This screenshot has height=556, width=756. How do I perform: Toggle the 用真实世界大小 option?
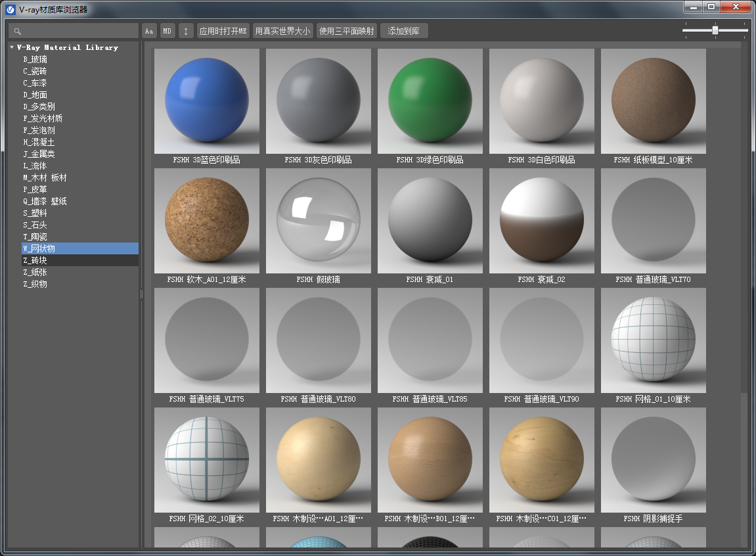click(282, 32)
